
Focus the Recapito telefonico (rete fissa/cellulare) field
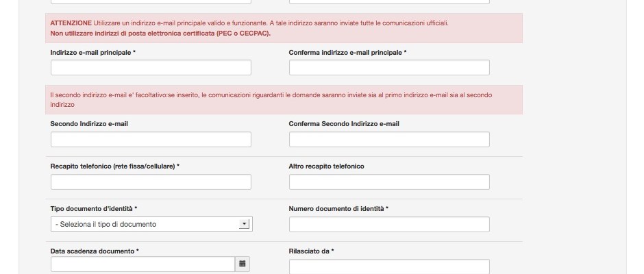coord(151,182)
